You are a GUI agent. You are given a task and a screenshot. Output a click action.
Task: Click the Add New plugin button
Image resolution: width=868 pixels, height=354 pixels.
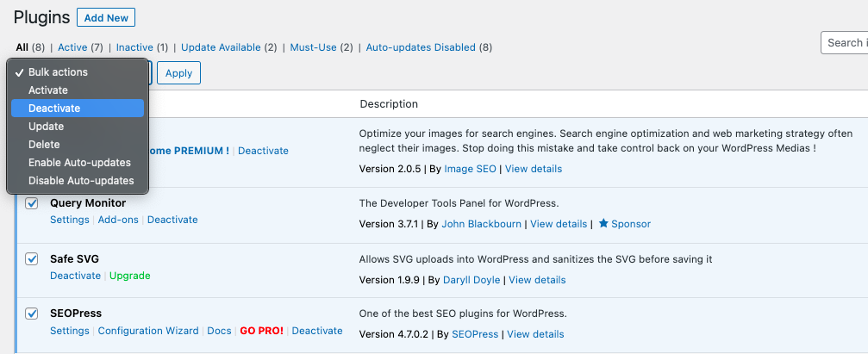pos(106,17)
